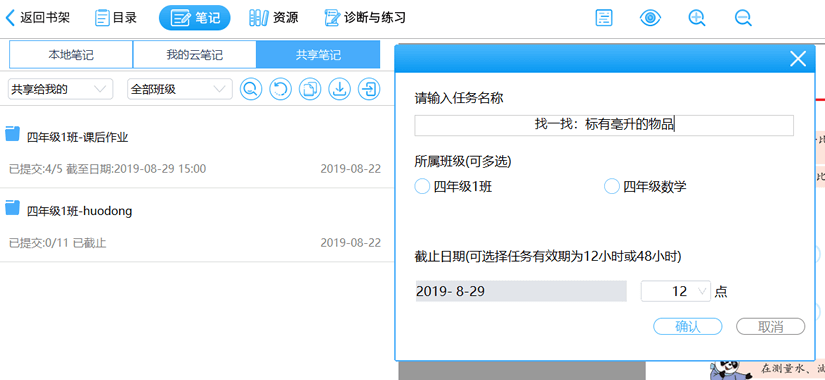Click the page layout icon in the top bar
This screenshot has width=825, height=380.
click(604, 18)
